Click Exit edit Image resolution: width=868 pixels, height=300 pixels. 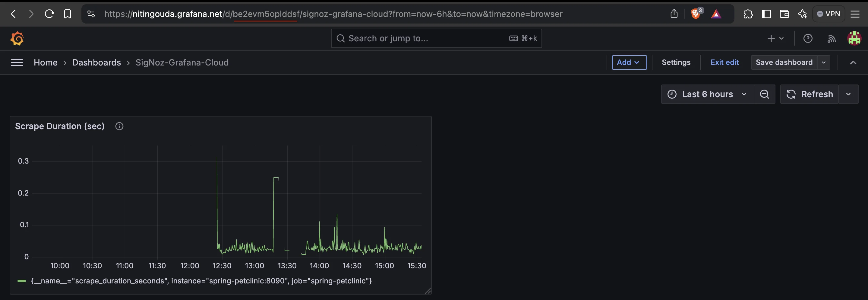point(724,62)
